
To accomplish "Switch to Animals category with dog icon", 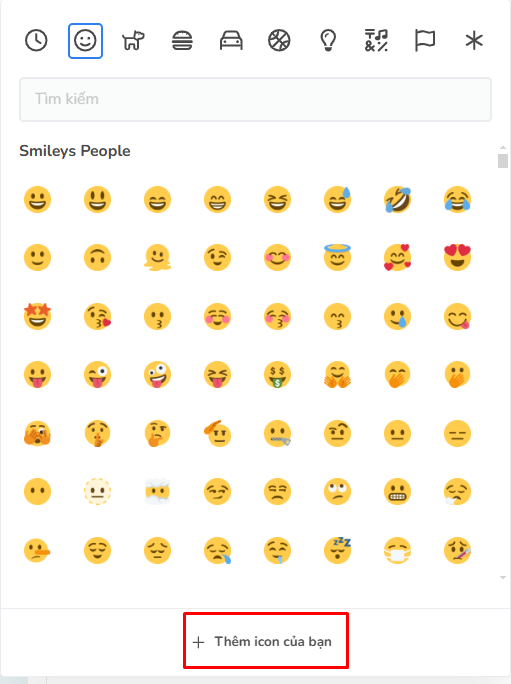I will (x=134, y=41).
